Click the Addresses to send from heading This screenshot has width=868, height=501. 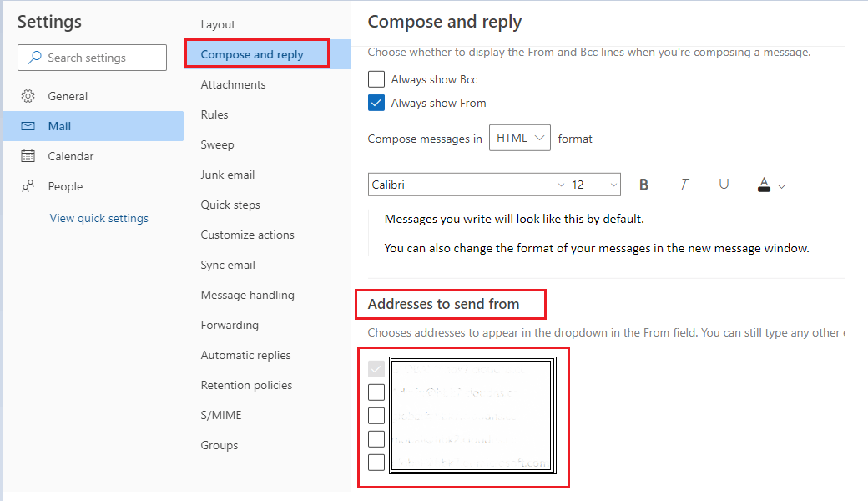443,304
